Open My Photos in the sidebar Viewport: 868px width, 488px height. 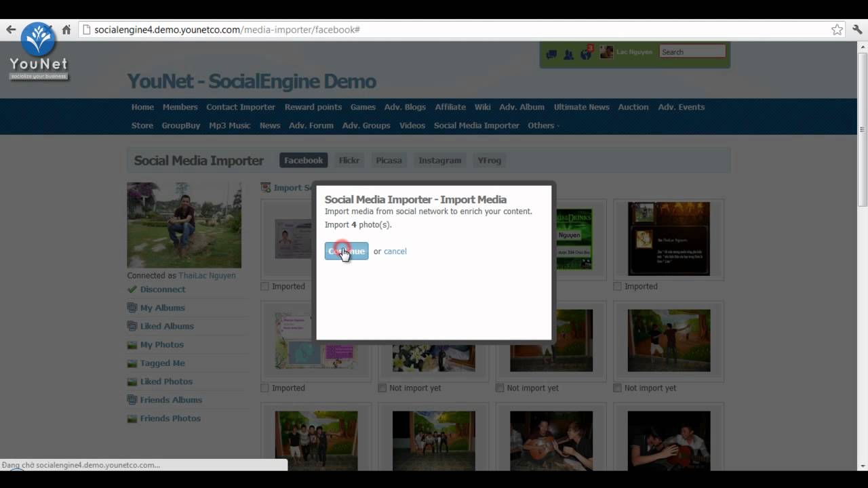(162, 344)
